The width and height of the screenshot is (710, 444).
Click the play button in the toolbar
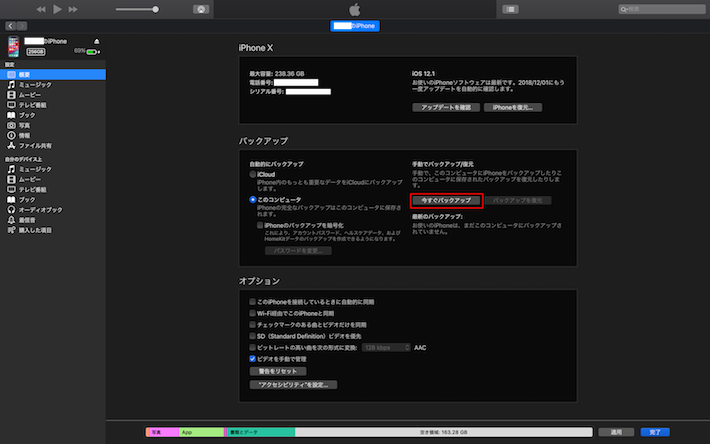(x=57, y=9)
